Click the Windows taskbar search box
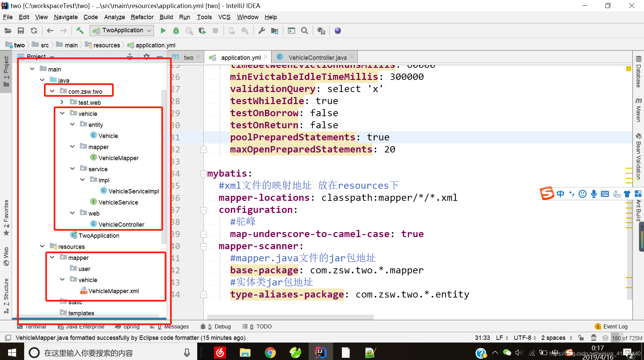This screenshot has height=360, width=644. tap(111, 353)
